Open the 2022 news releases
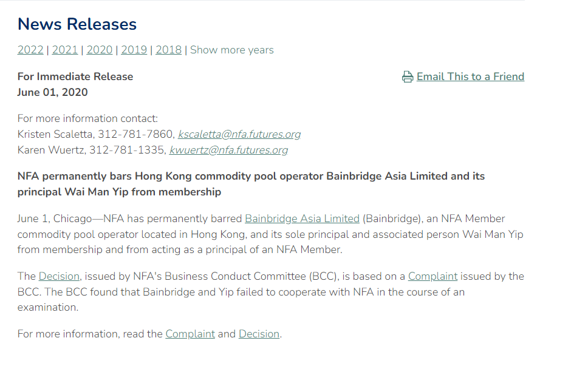The width and height of the screenshot is (588, 372). coord(30,50)
